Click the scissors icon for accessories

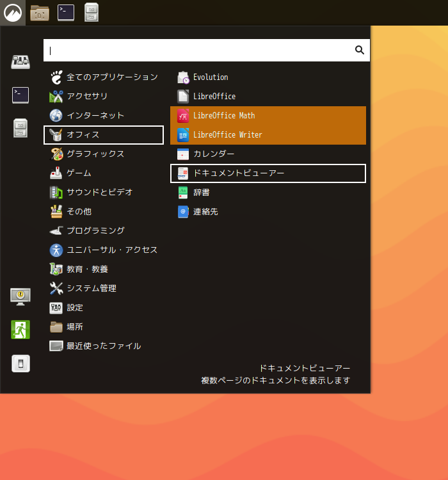pyautogui.click(x=56, y=97)
